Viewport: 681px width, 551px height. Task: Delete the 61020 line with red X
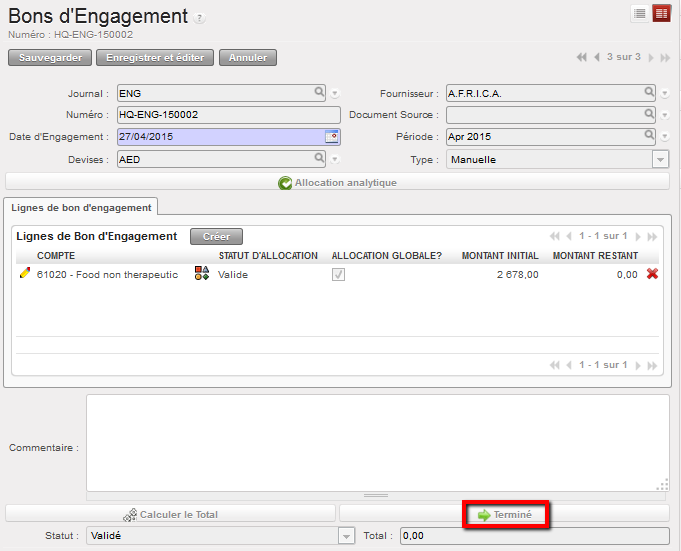click(x=652, y=274)
